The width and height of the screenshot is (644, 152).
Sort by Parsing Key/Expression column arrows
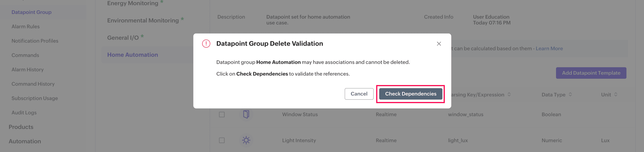pos(509,94)
